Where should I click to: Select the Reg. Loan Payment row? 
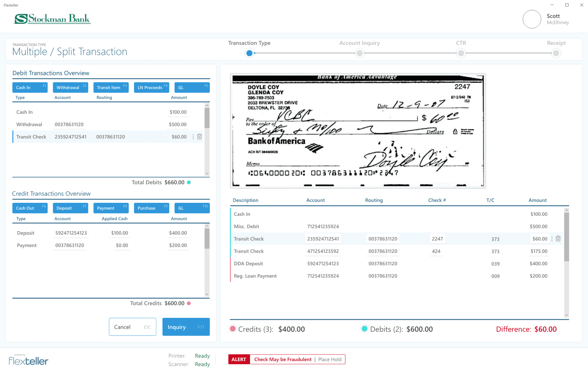click(x=397, y=276)
